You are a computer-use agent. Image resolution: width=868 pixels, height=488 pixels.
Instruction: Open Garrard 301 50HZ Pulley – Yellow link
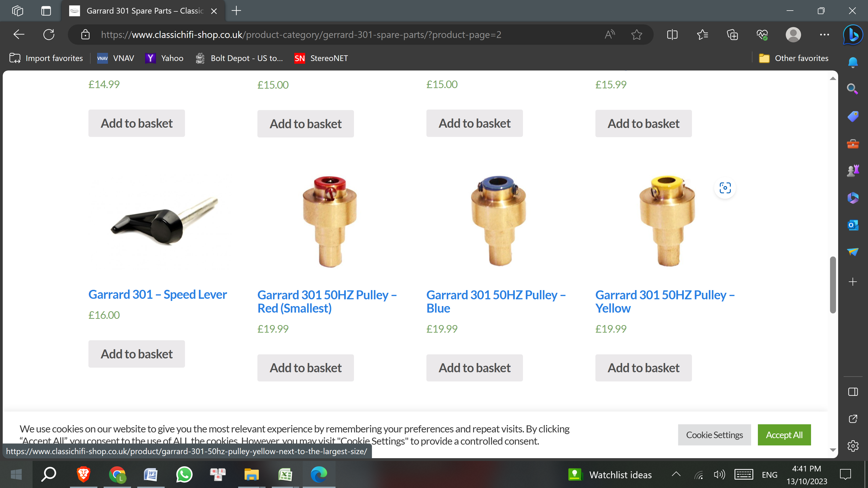click(665, 301)
